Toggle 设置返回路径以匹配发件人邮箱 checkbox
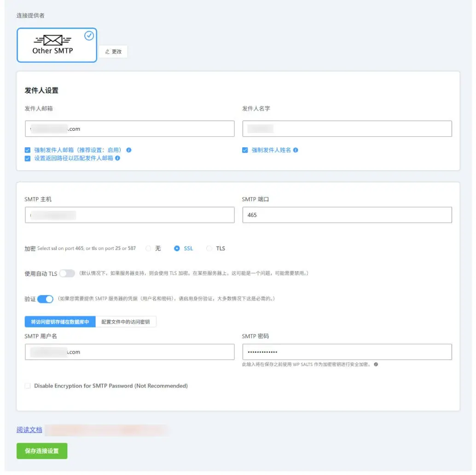 (x=28, y=158)
